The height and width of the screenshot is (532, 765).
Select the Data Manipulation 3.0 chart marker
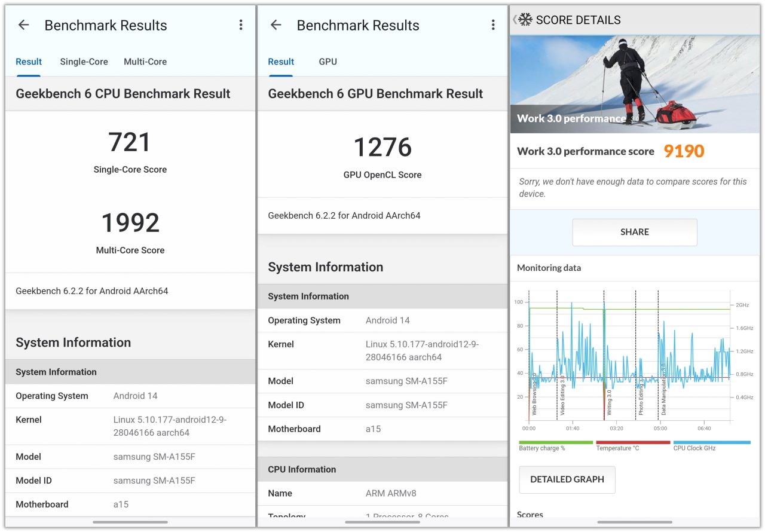tap(663, 389)
